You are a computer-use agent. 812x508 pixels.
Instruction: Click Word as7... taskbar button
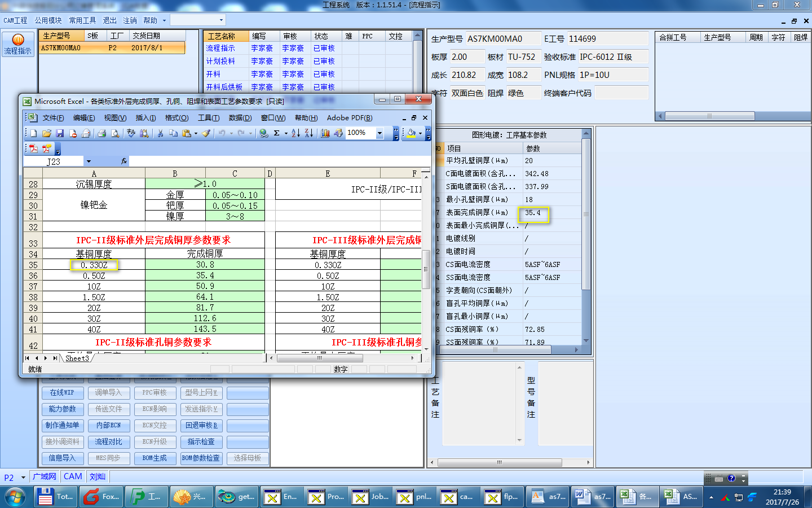pos(593,497)
